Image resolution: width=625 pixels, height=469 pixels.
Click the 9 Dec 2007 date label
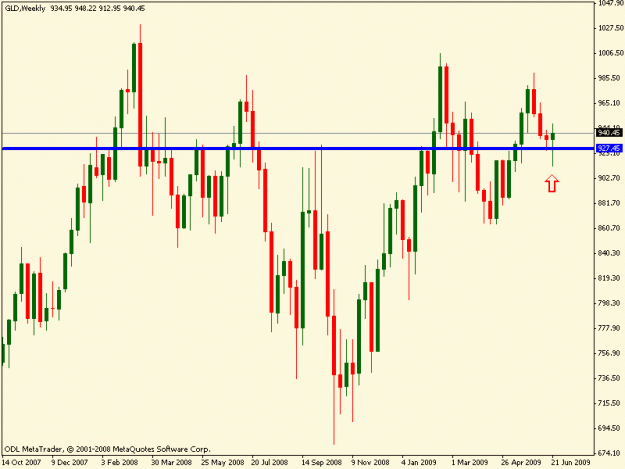[x=69, y=463]
